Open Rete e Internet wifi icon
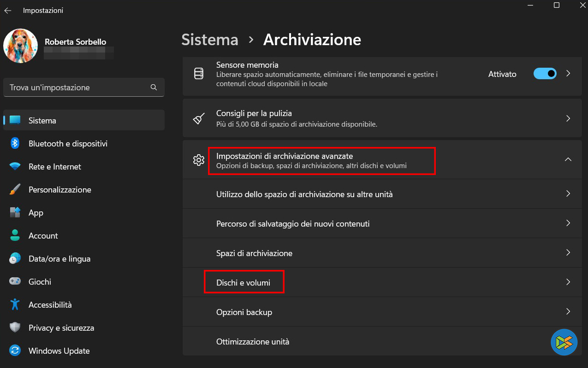 15,166
